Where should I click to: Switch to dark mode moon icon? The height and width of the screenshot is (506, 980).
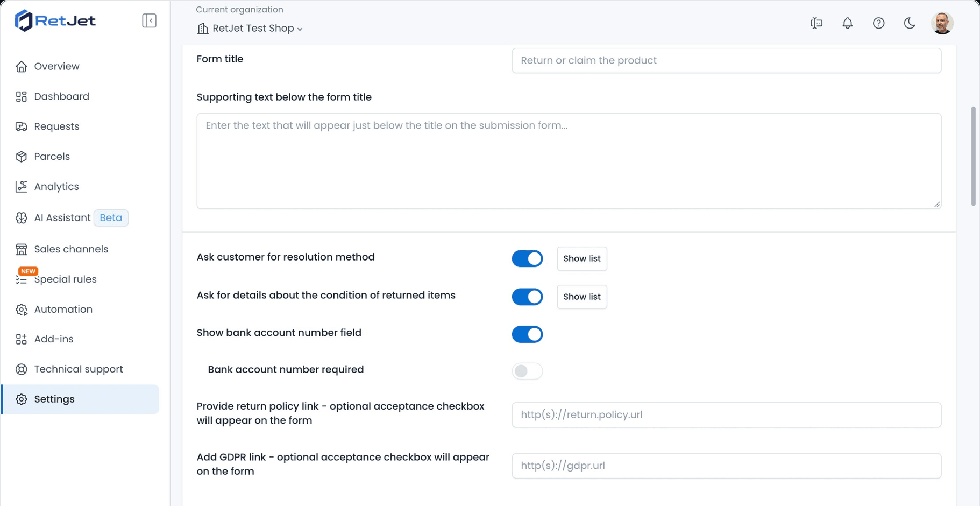click(x=910, y=23)
